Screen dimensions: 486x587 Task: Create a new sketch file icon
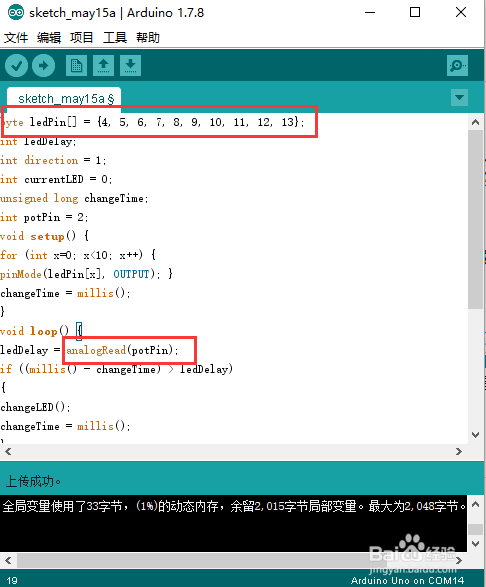pyautogui.click(x=76, y=66)
